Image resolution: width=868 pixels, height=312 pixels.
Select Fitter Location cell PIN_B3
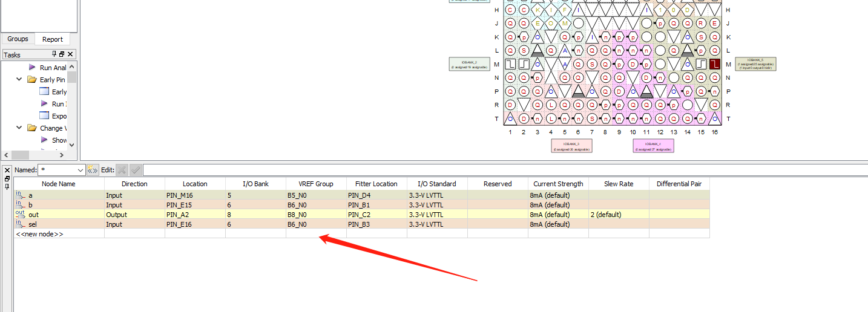(376, 224)
